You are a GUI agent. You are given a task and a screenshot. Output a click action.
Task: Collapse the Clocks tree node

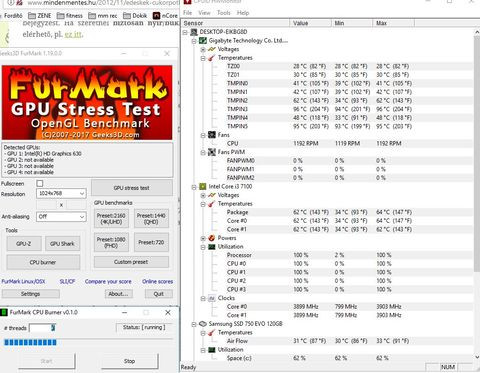click(x=203, y=299)
